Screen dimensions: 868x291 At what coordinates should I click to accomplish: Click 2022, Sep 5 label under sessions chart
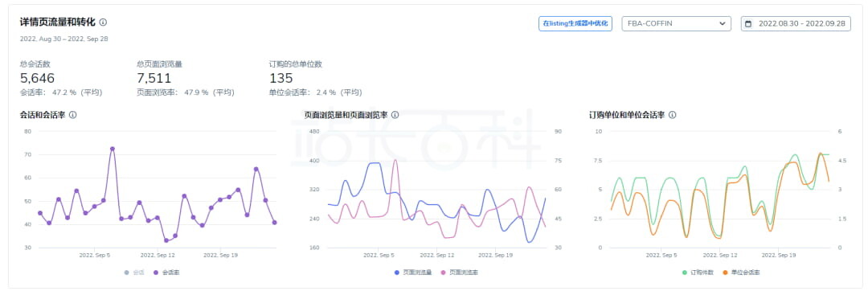(x=95, y=256)
